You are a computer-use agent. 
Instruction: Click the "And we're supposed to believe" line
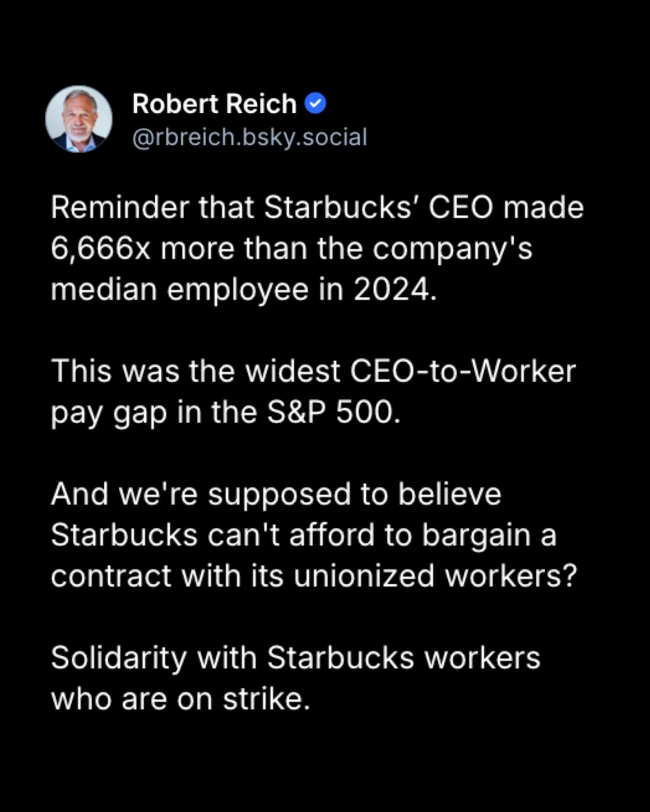point(276,494)
